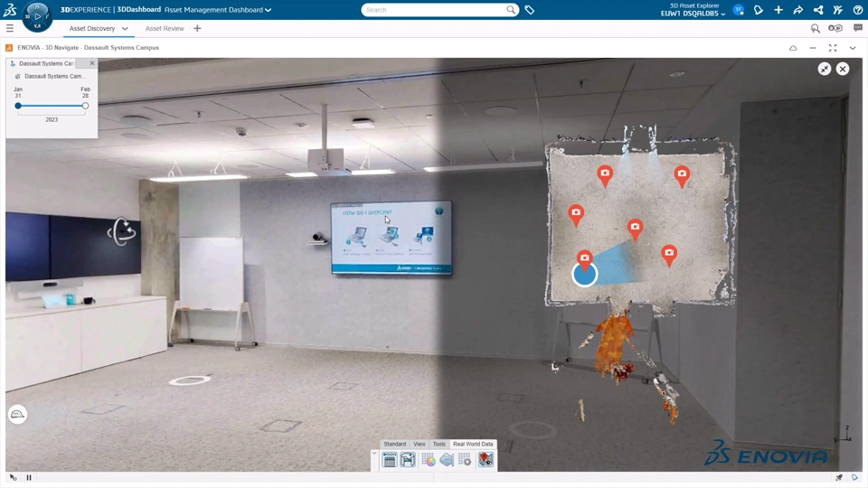Click the top-right camera pin on the minimap

[x=682, y=177]
